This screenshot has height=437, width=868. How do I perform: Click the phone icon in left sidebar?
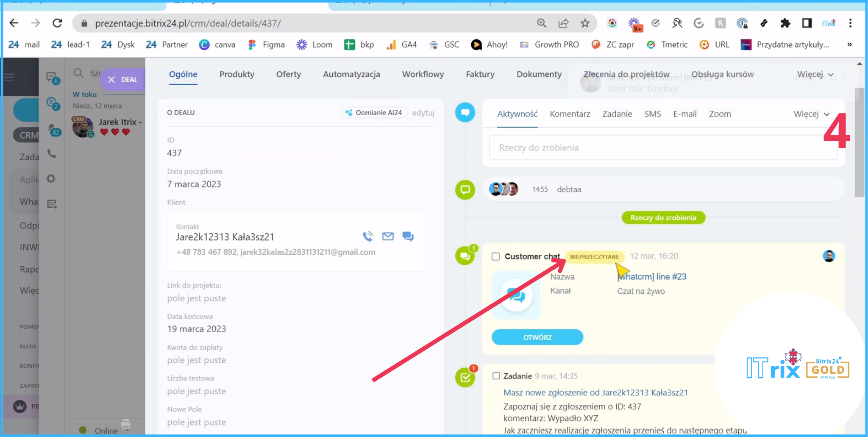pos(52,154)
